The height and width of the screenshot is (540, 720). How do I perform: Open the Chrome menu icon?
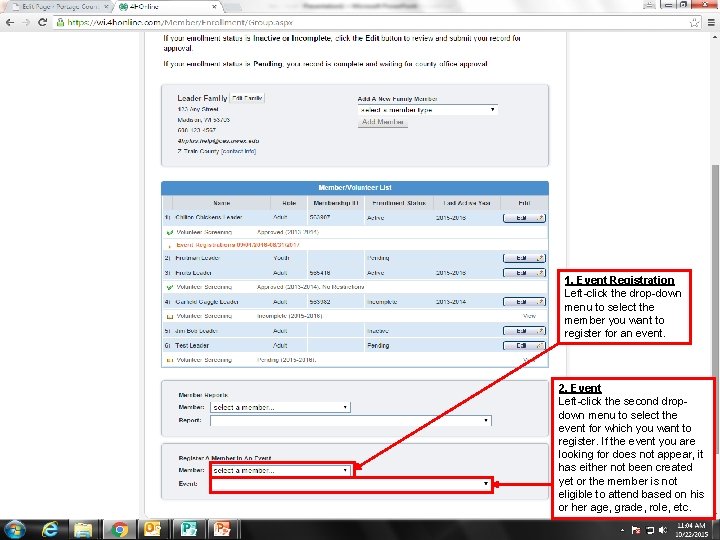tap(711, 22)
